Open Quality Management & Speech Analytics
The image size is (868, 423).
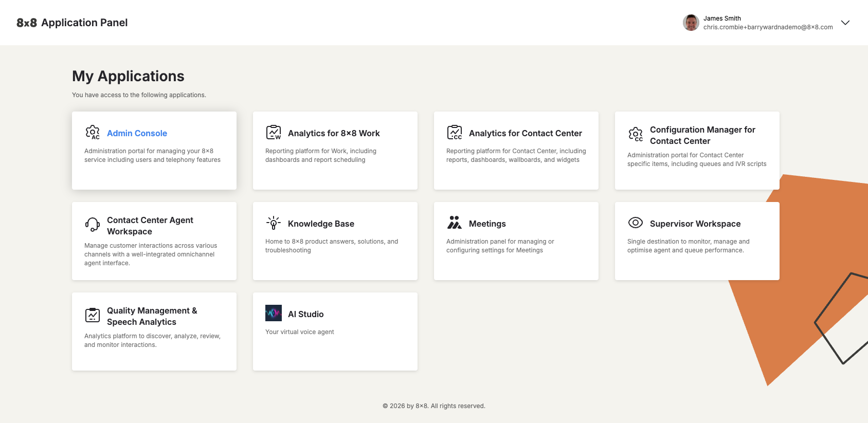point(152,316)
